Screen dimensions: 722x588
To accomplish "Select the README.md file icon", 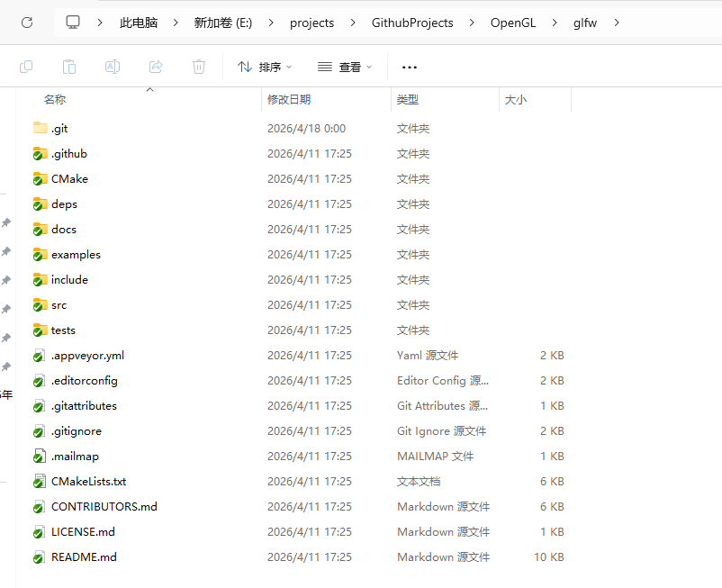I will click(x=39, y=557).
